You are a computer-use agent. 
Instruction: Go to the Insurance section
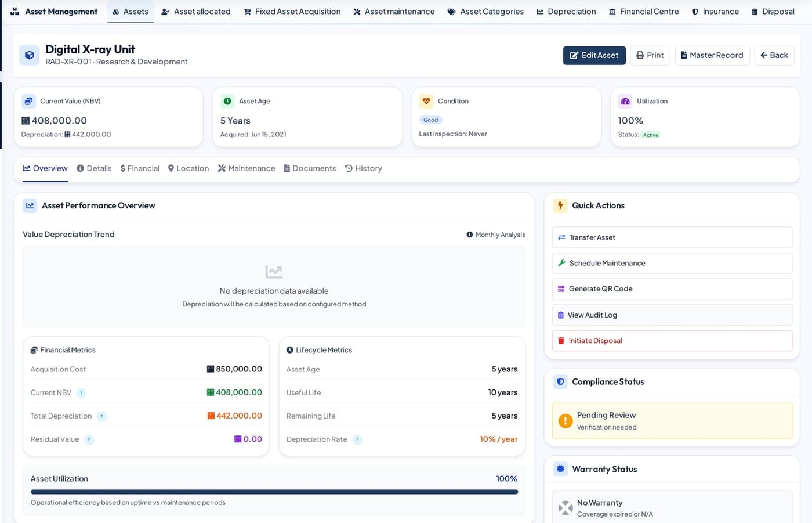(x=715, y=12)
